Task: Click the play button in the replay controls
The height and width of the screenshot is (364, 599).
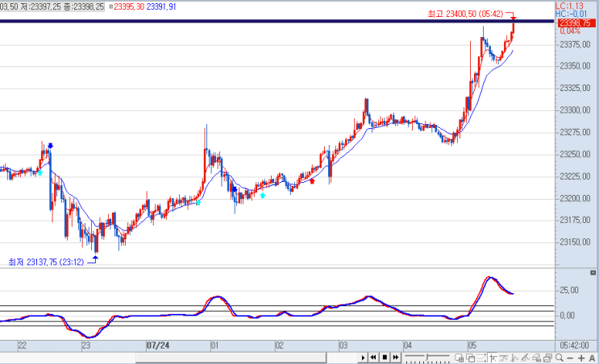Action: click(363, 358)
